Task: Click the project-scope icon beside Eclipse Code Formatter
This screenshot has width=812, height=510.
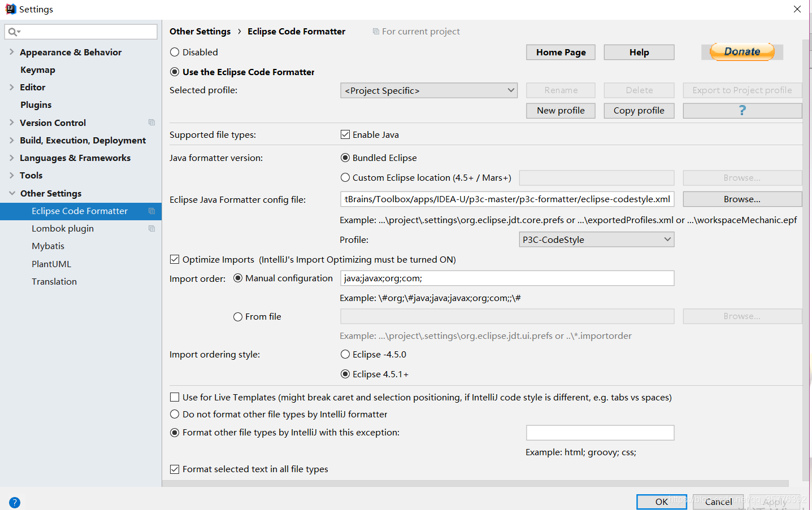Action: [x=151, y=211]
